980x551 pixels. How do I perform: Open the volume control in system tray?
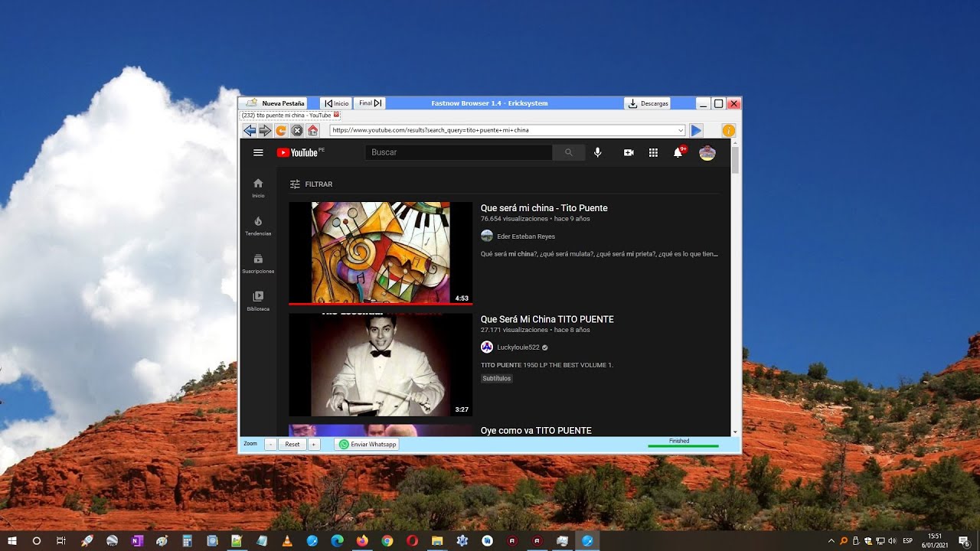892,540
